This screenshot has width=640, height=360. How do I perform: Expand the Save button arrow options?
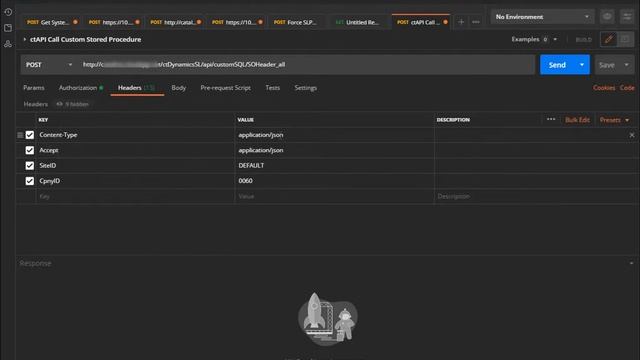point(627,65)
